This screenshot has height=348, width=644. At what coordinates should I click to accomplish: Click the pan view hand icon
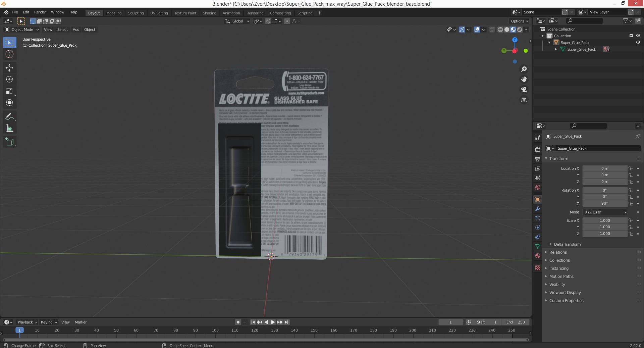coord(524,79)
